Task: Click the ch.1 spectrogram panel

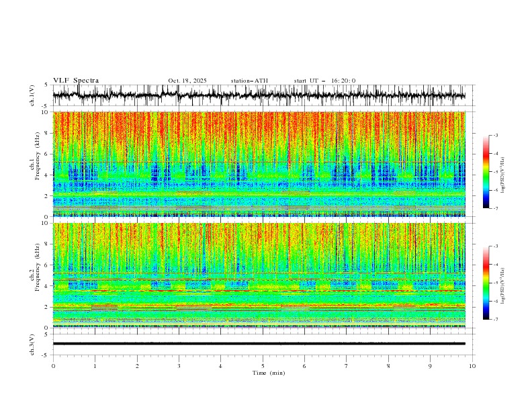Action: tap(259, 164)
